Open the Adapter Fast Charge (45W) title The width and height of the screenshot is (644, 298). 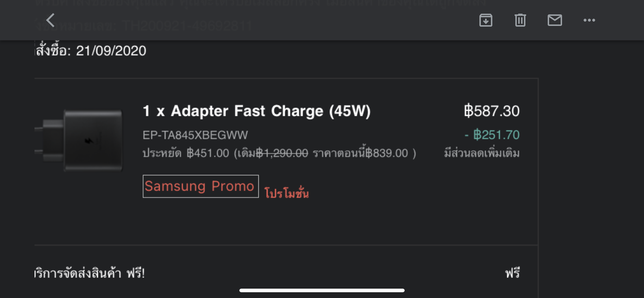(x=257, y=111)
